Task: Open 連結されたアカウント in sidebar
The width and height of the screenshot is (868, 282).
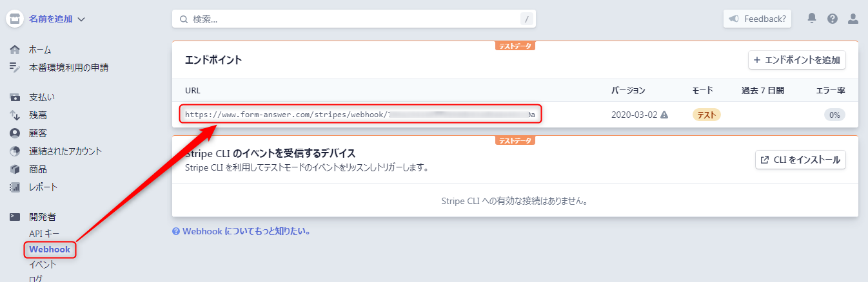Action: tap(65, 151)
